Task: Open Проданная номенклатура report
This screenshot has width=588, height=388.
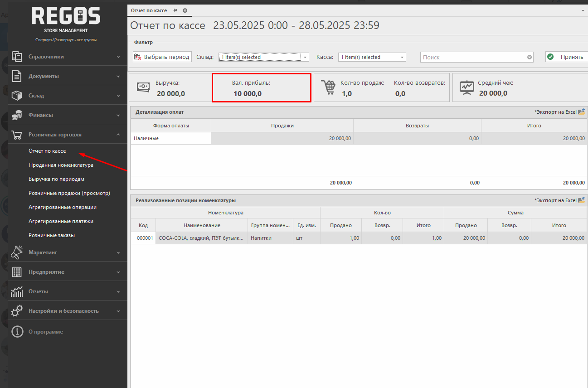Action: pyautogui.click(x=61, y=165)
